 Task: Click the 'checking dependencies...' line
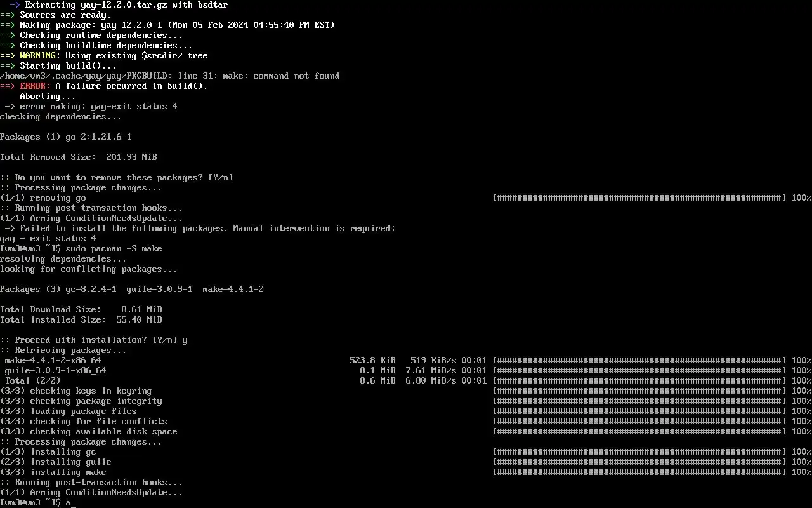[x=60, y=116]
